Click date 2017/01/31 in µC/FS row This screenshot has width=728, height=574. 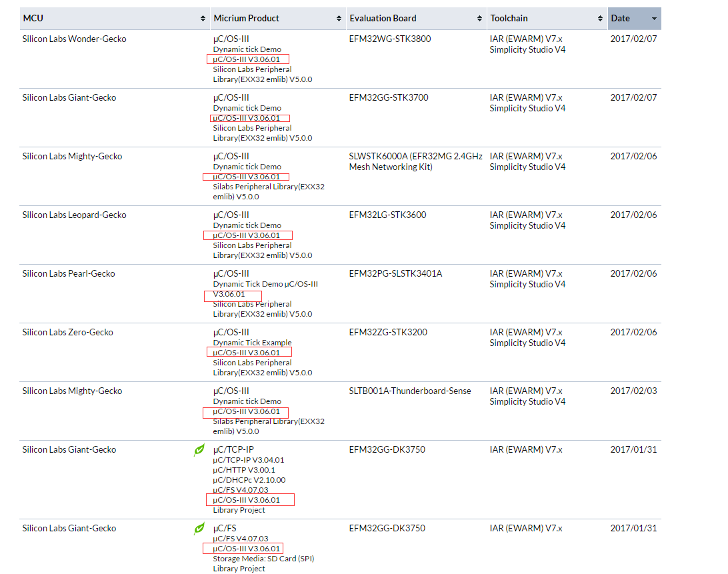click(x=634, y=529)
